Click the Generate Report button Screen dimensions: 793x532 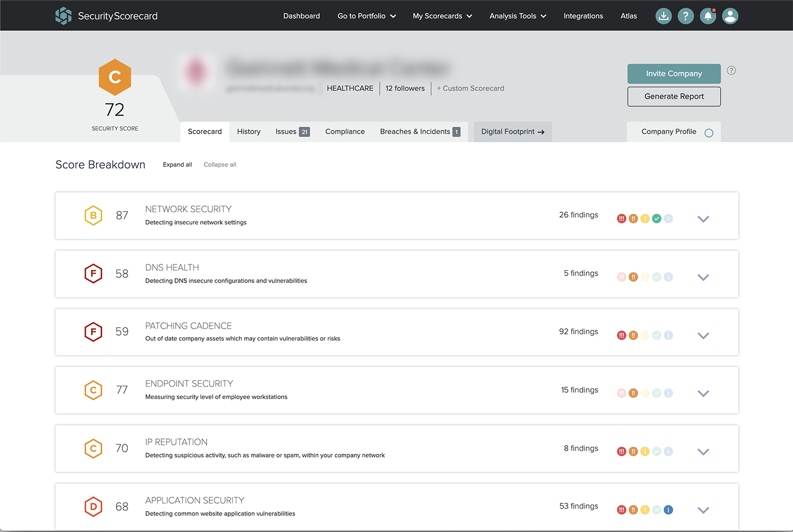click(x=674, y=96)
